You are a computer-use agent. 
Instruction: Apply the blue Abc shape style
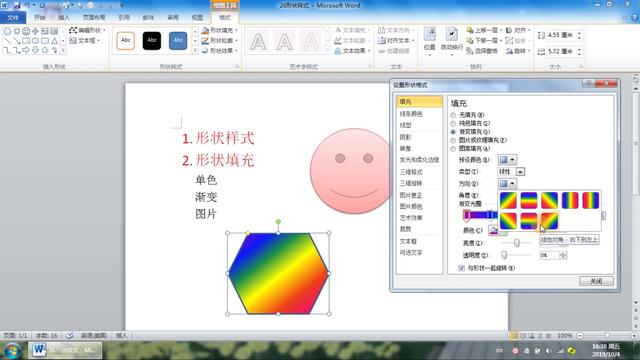[178, 40]
